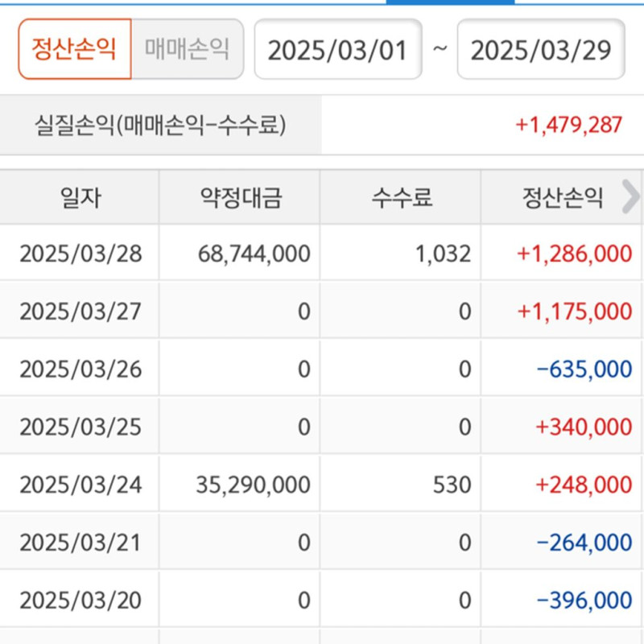Click the right chevron beside 정산손익 column

(x=632, y=197)
